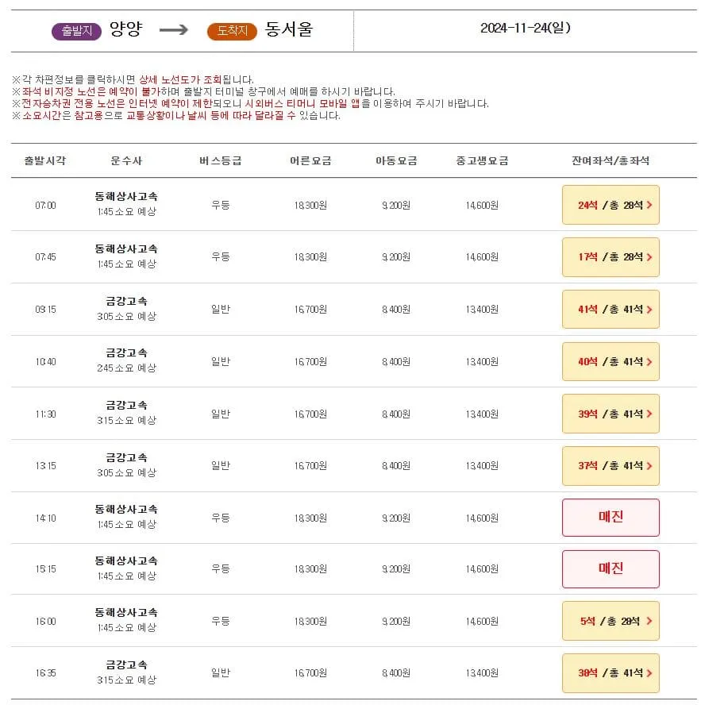Click the chevron beside 38석 for 16:35 departure

(650, 672)
